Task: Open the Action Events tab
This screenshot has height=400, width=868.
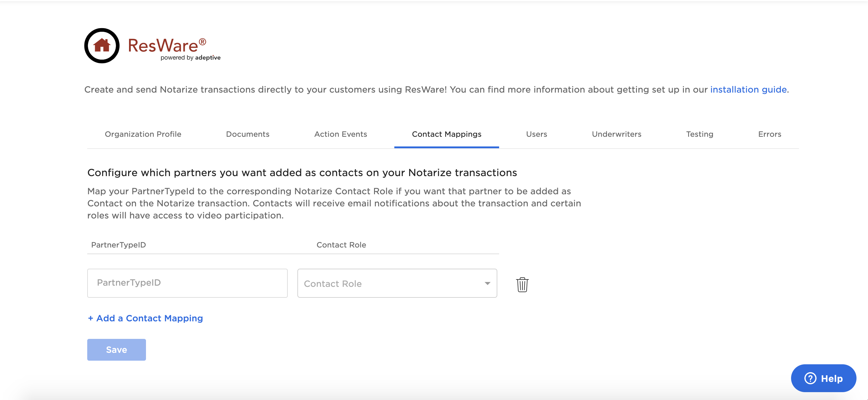Action: (340, 134)
